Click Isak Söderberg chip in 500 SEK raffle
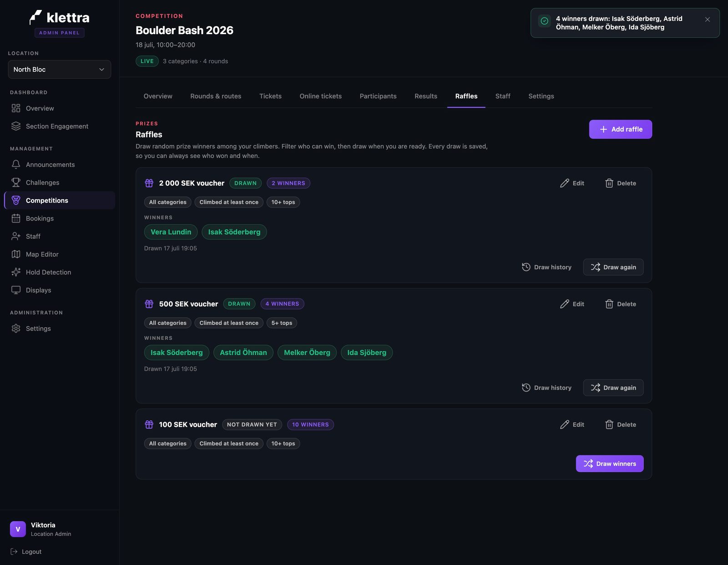Screen dimensions: 728x565 click(x=177, y=353)
